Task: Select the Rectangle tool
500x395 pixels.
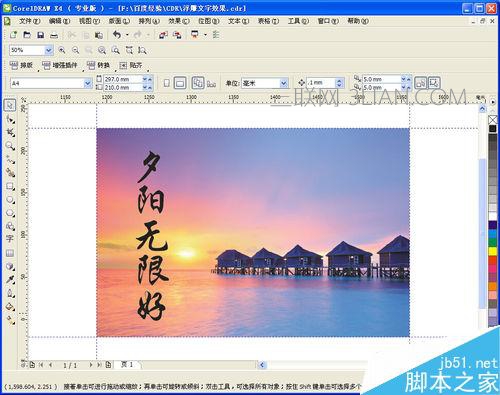Action: [10, 186]
